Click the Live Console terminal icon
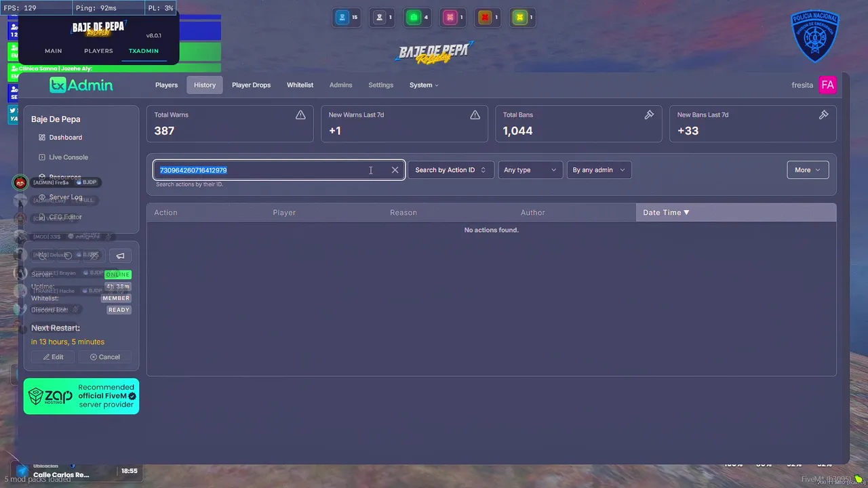868x488 pixels. pos(42,157)
